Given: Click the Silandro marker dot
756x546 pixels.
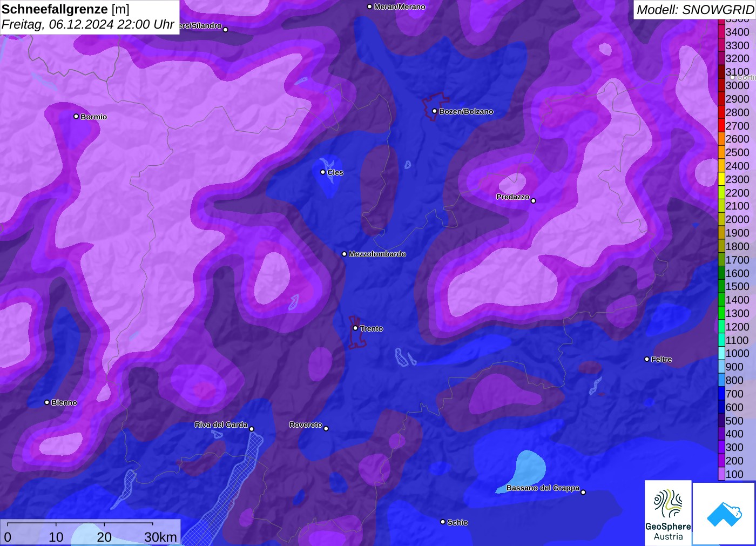Looking at the screenshot, I should pyautogui.click(x=226, y=30).
